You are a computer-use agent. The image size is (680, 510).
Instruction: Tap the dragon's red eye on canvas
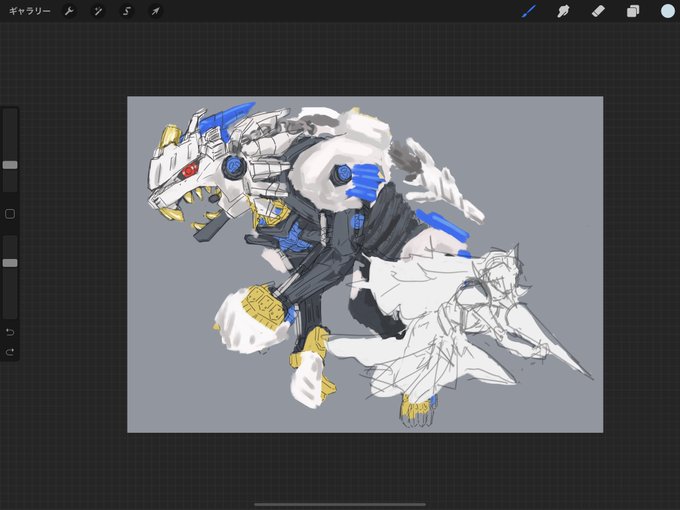coord(190,170)
